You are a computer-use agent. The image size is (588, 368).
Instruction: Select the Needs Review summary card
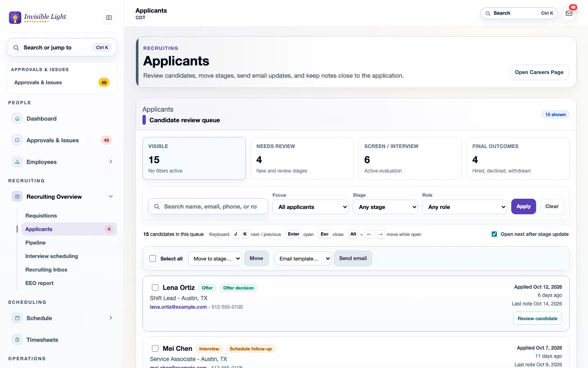(302, 158)
